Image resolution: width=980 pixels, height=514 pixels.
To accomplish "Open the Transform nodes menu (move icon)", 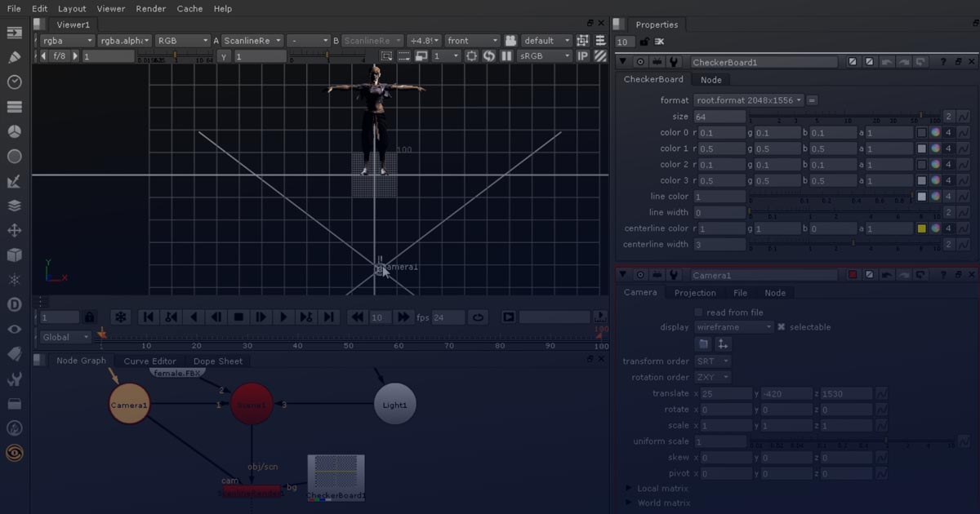I will (x=15, y=230).
